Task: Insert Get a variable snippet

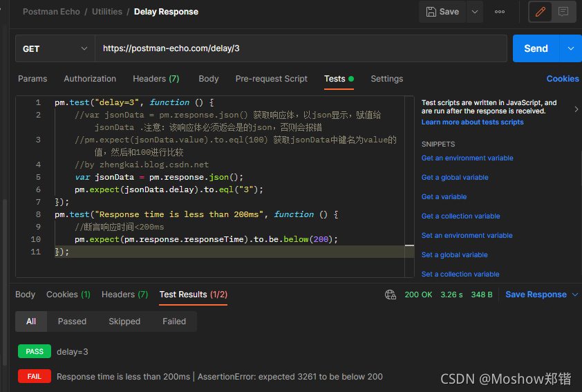Action: click(444, 197)
